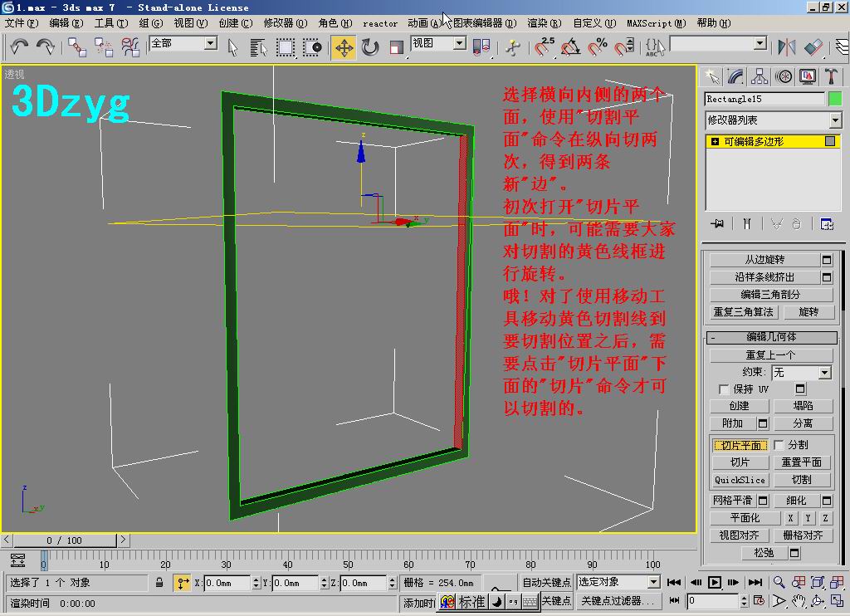
Task: Click the Play Animation button
Action: (714, 582)
